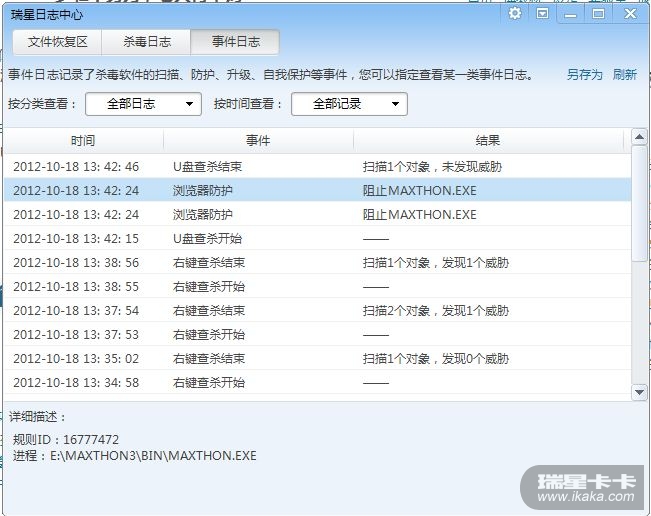651x516 pixels.
Task: Click the 规则ID：16777472 detail line
Action: [66, 440]
